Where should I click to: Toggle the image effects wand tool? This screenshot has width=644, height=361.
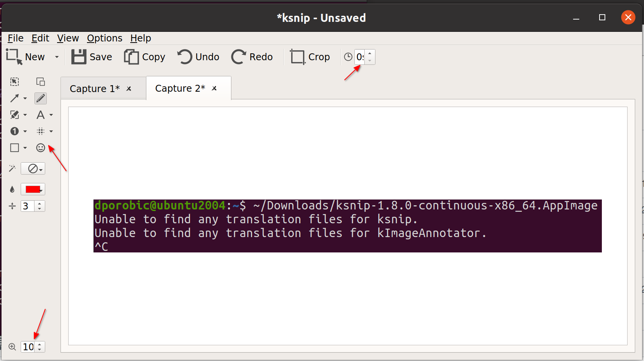click(12, 168)
